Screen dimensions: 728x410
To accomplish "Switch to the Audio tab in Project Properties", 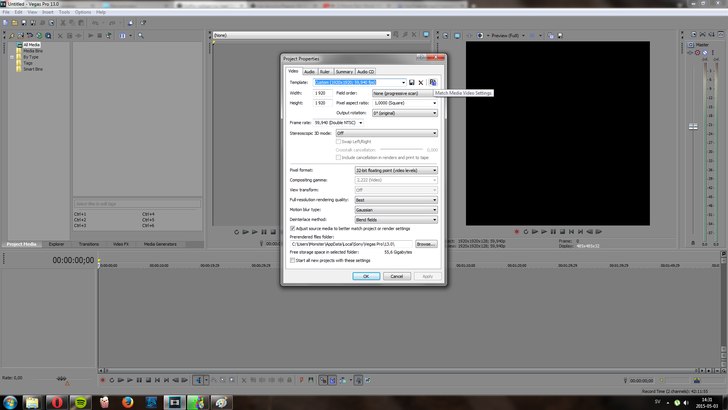I will click(x=309, y=72).
